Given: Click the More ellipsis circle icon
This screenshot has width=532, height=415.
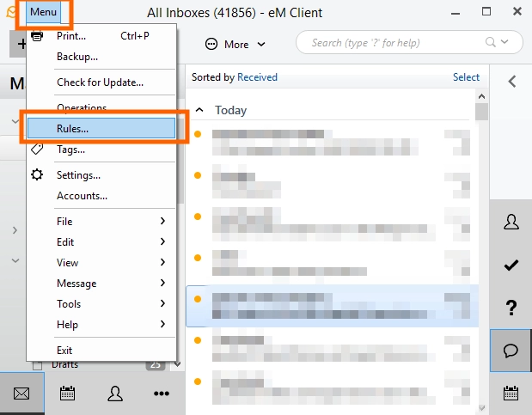Looking at the screenshot, I should pyautogui.click(x=211, y=44).
